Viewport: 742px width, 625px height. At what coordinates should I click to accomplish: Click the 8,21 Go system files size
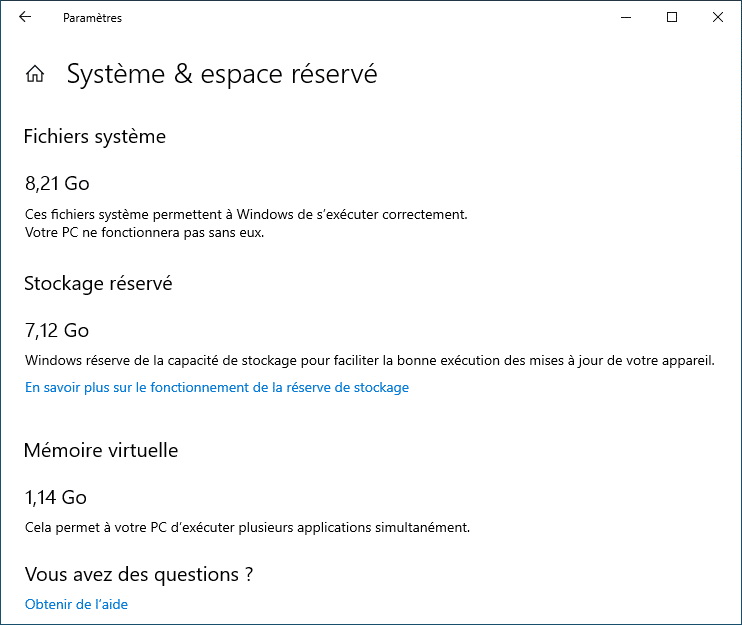pyautogui.click(x=57, y=183)
